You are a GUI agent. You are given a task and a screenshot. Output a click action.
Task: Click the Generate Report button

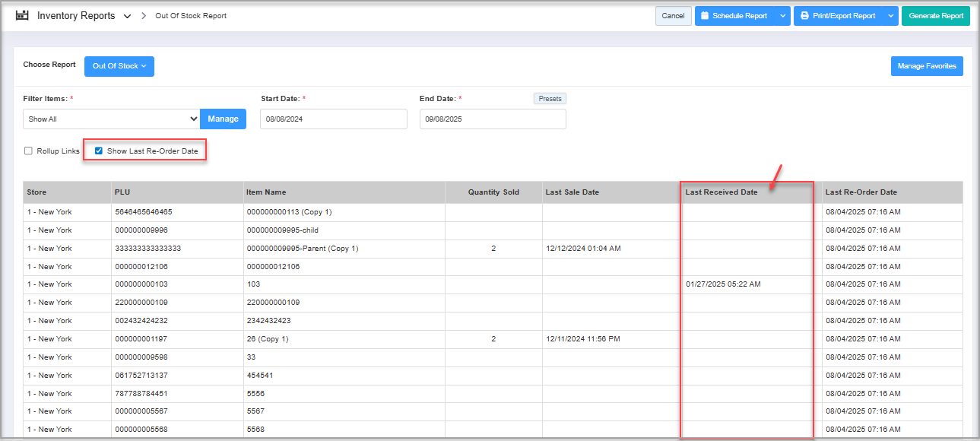[935, 16]
